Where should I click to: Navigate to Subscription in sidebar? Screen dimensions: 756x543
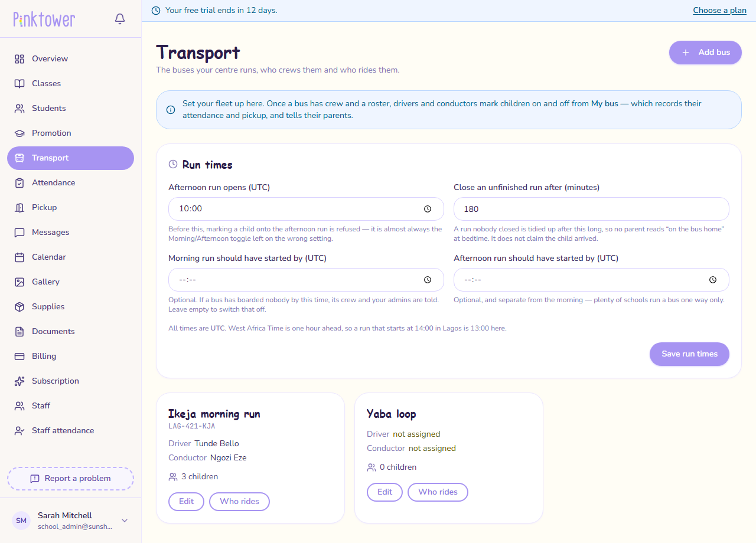pos(70,381)
